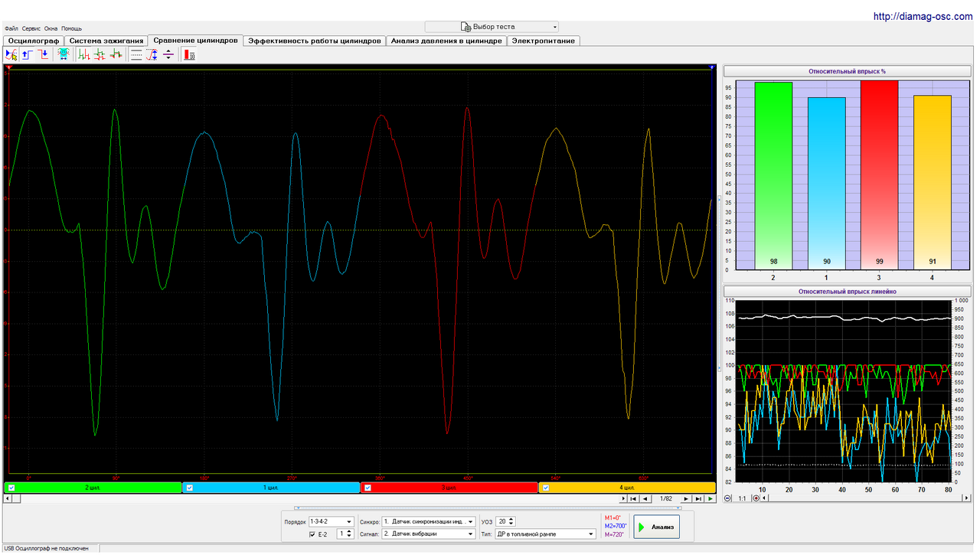Click the Относительный впрыск % header
The width and height of the screenshot is (980, 555).
coord(847,71)
